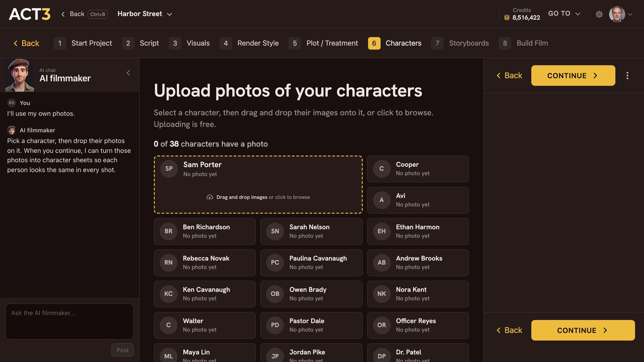Click the bottom CONTINUE button
The image size is (644, 362).
click(583, 330)
